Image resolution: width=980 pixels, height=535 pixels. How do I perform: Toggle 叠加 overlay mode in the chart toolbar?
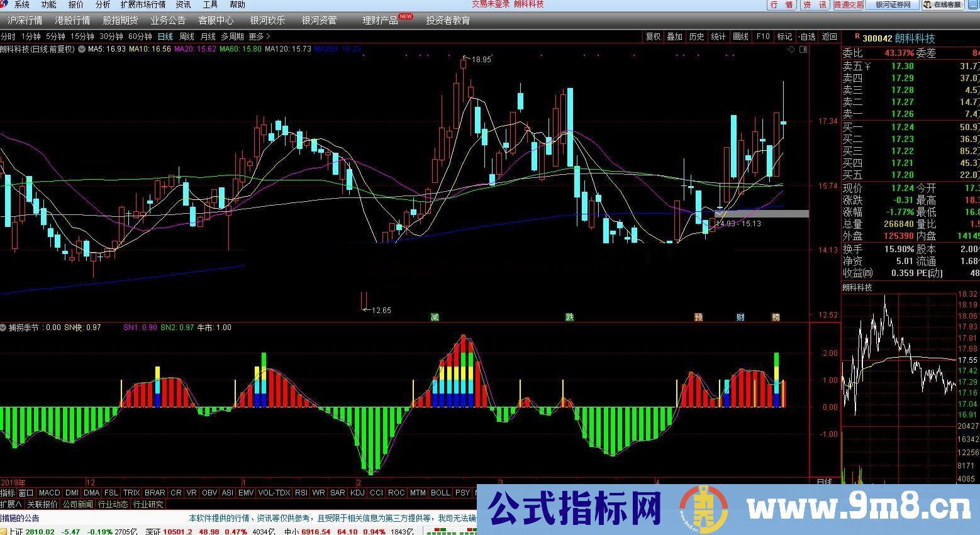(x=675, y=36)
